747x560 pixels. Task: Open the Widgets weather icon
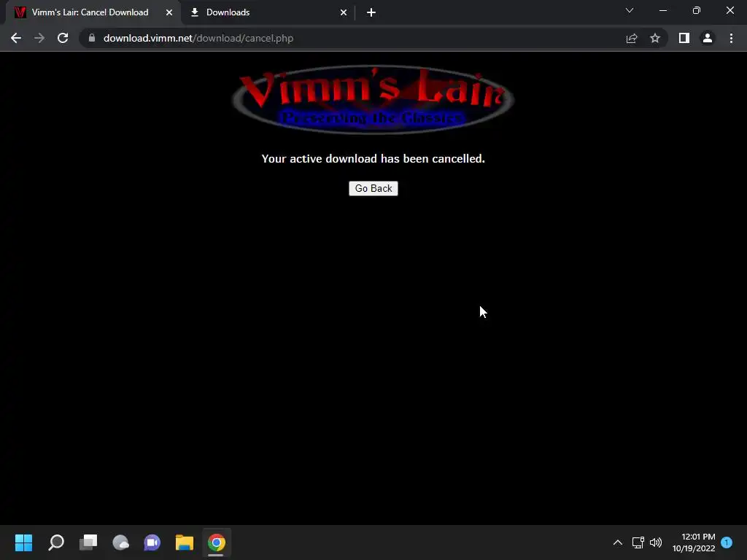point(120,542)
